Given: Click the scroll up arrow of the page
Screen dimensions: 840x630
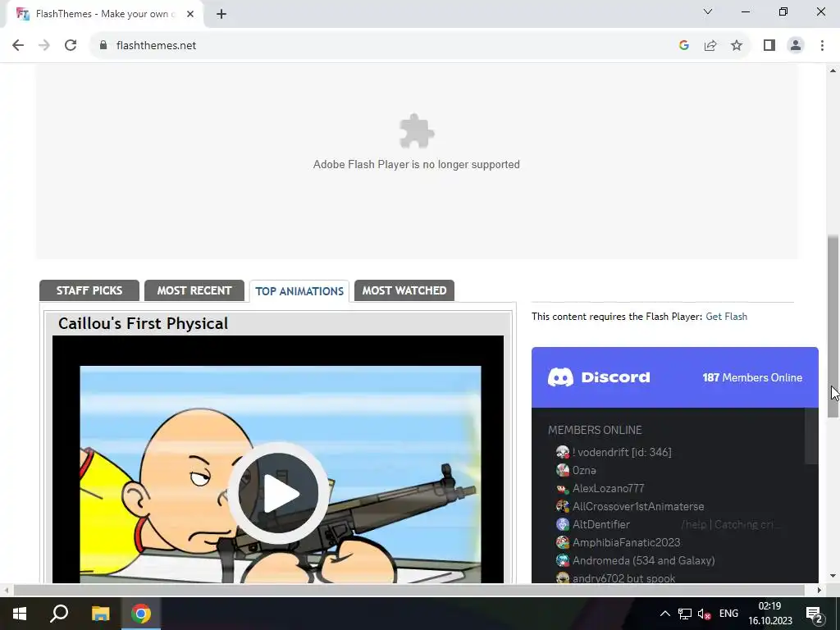Looking at the screenshot, I should pos(833,71).
